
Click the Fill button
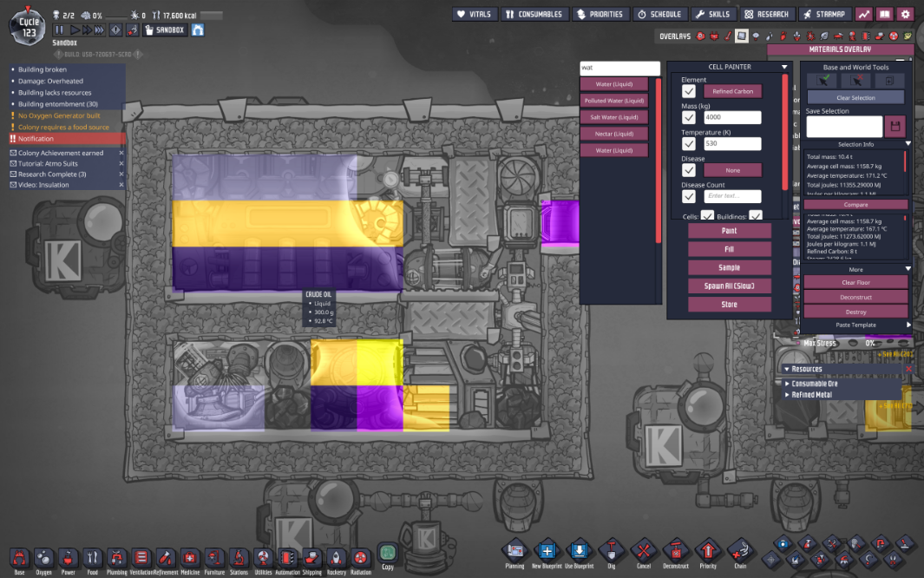(729, 249)
